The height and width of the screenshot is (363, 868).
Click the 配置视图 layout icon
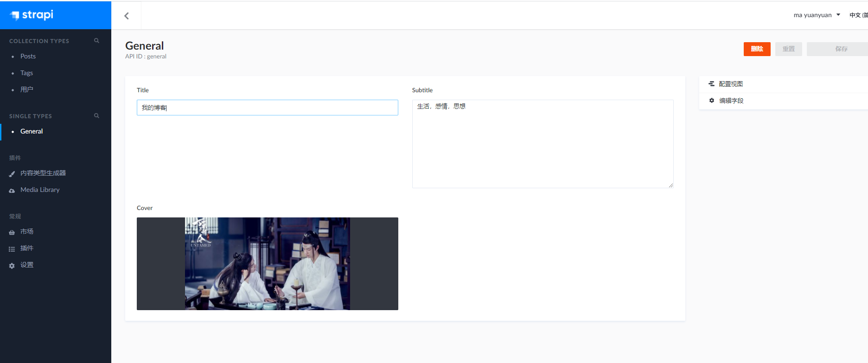[711, 84]
